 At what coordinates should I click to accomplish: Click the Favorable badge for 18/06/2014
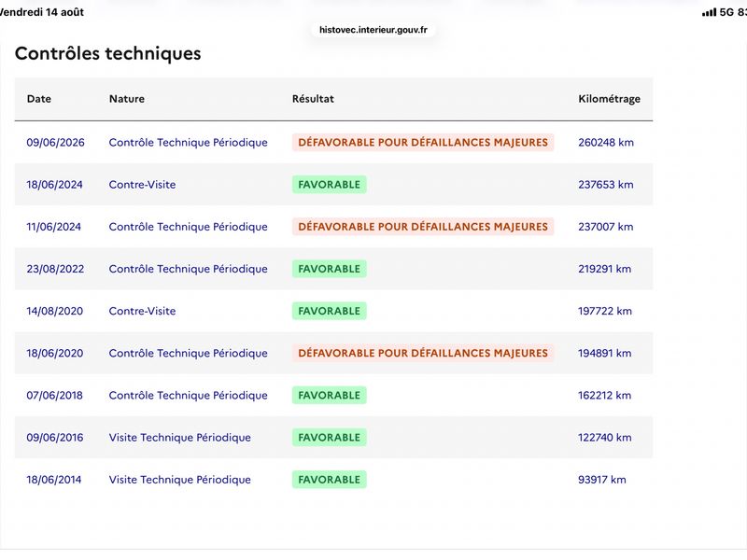330,480
